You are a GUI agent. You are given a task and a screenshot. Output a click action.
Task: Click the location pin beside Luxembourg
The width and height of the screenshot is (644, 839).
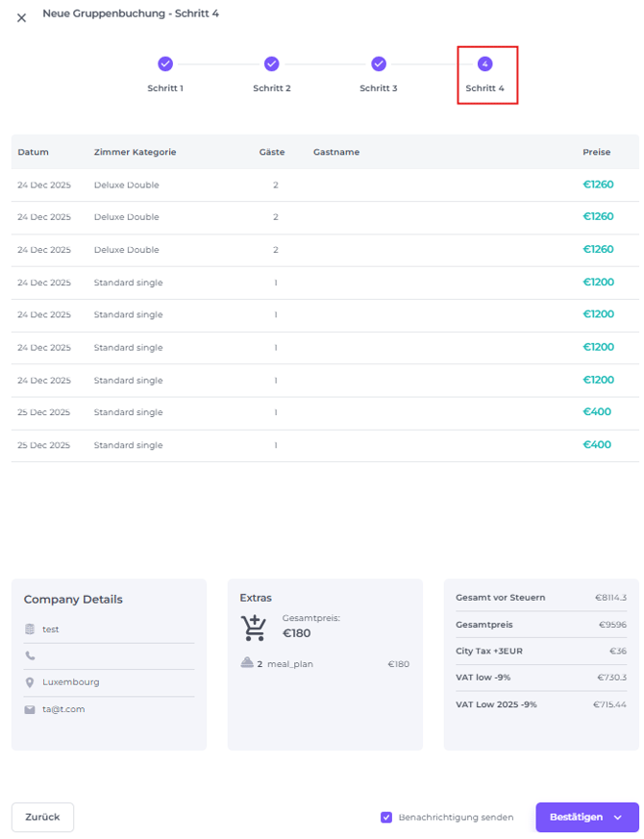pyautogui.click(x=31, y=682)
